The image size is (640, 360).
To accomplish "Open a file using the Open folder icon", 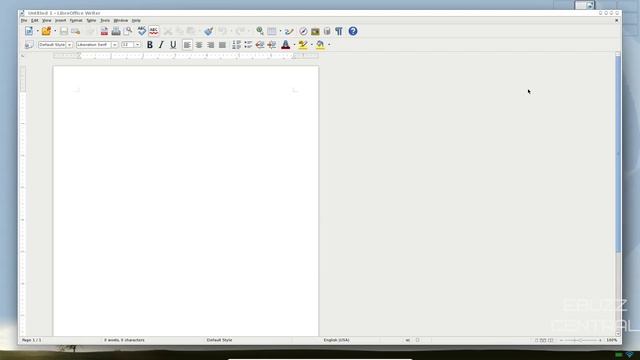I will pyautogui.click(x=46, y=31).
